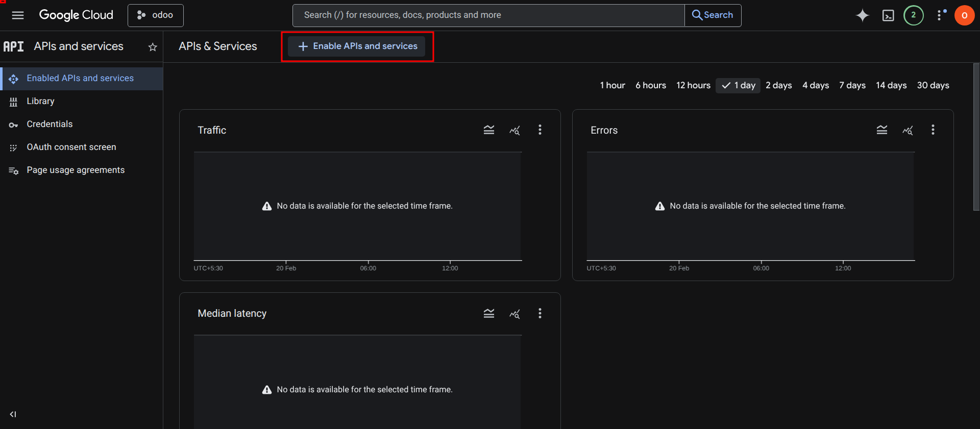Open the Credentials page
The height and width of the screenshot is (429, 980).
point(82,124)
